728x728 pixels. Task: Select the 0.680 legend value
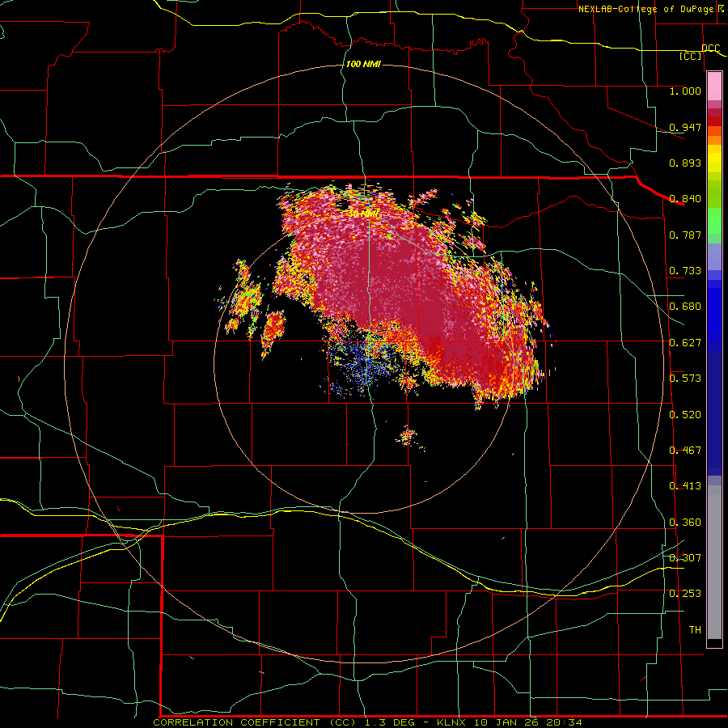click(x=685, y=307)
